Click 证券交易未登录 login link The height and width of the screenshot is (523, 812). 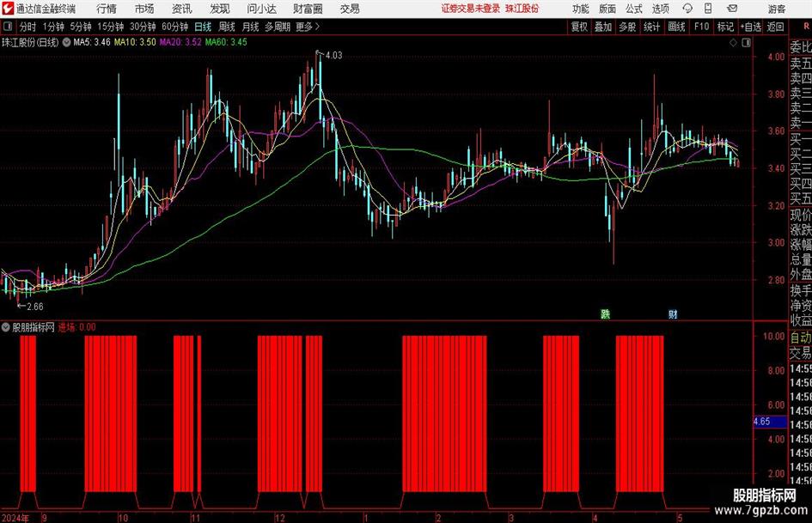[471, 9]
